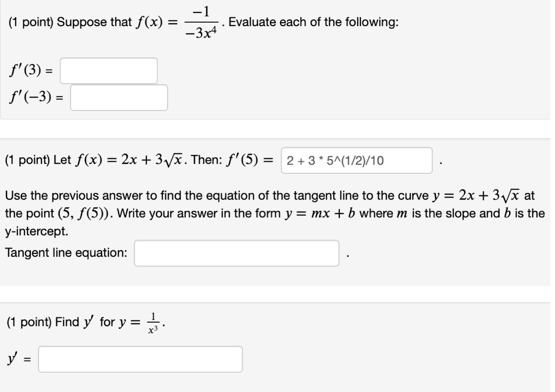Click the Tangent line equation label
The width and height of the screenshot is (555, 392).
[x=66, y=253]
